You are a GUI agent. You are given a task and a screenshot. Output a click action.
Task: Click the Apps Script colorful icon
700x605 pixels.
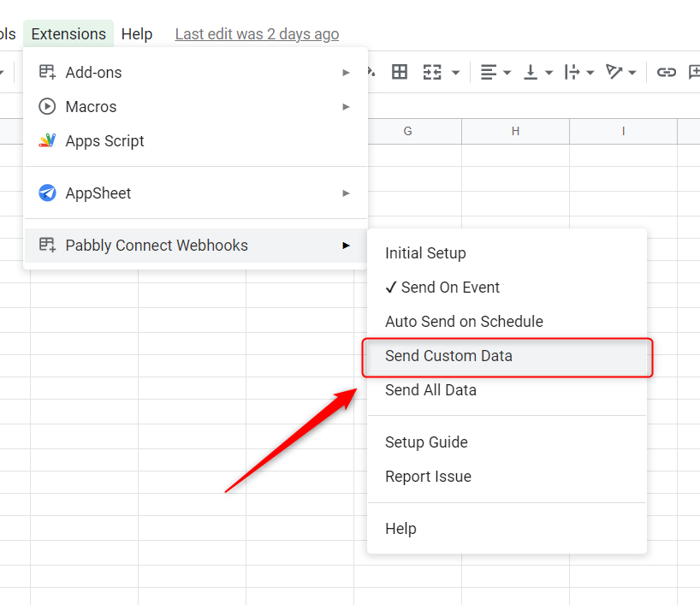click(x=47, y=140)
